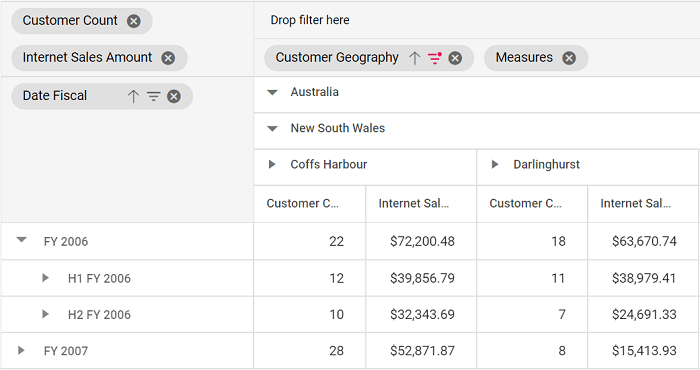
Task: Select the cell value $72,200.48
Action: pos(422,241)
